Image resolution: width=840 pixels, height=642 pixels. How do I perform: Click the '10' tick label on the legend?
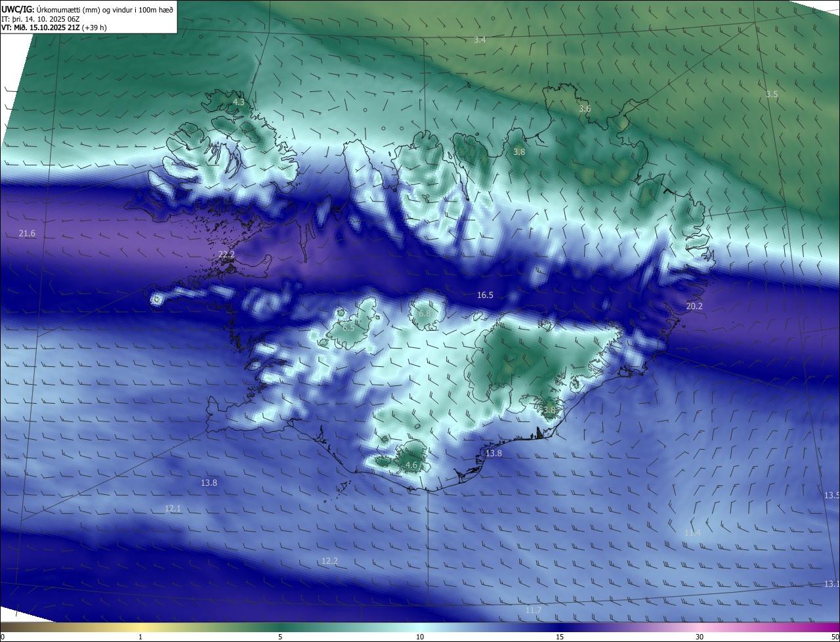click(420, 637)
